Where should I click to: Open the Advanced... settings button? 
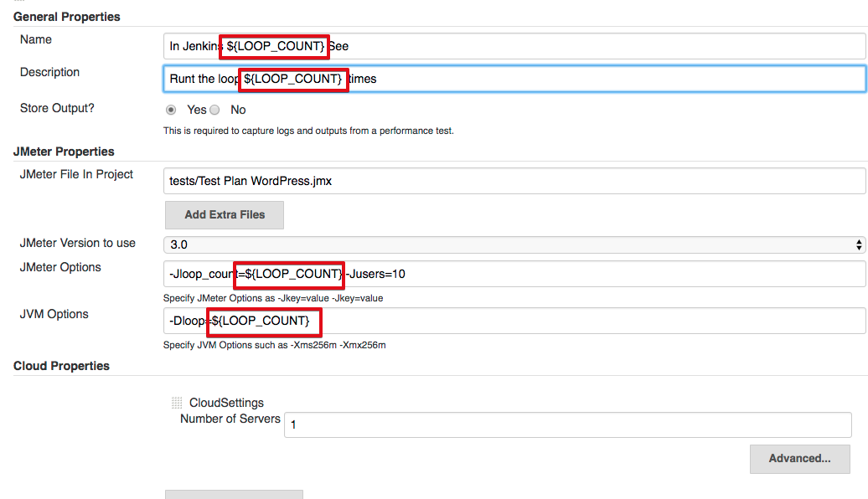(x=799, y=459)
